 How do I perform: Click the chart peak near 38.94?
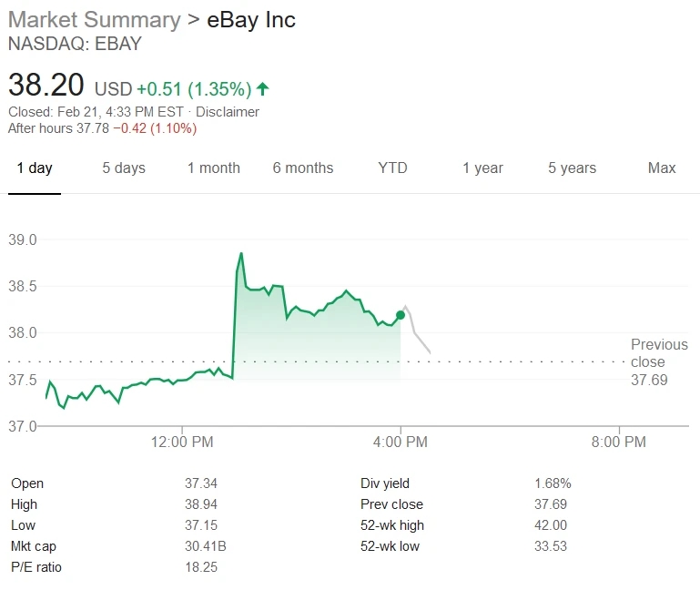coord(241,254)
